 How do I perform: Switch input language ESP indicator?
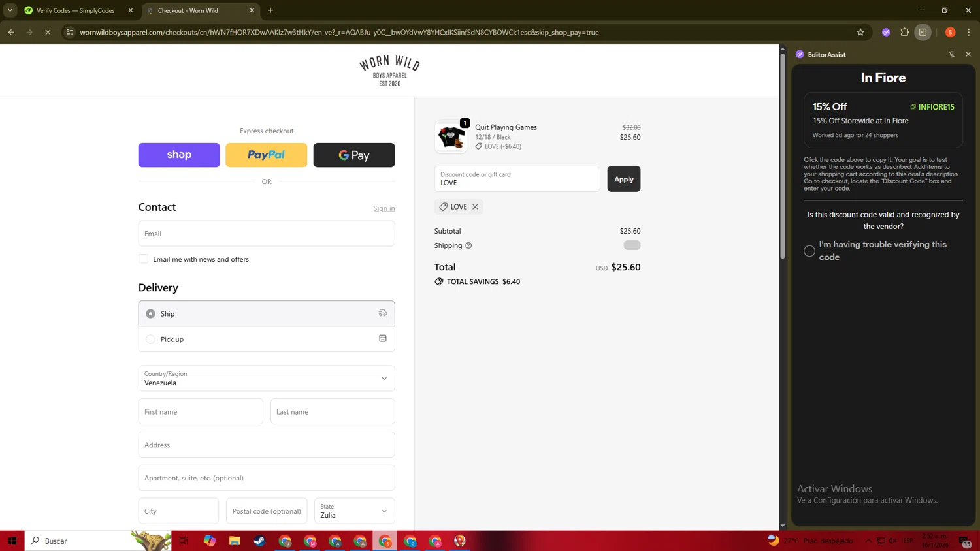coord(908,541)
